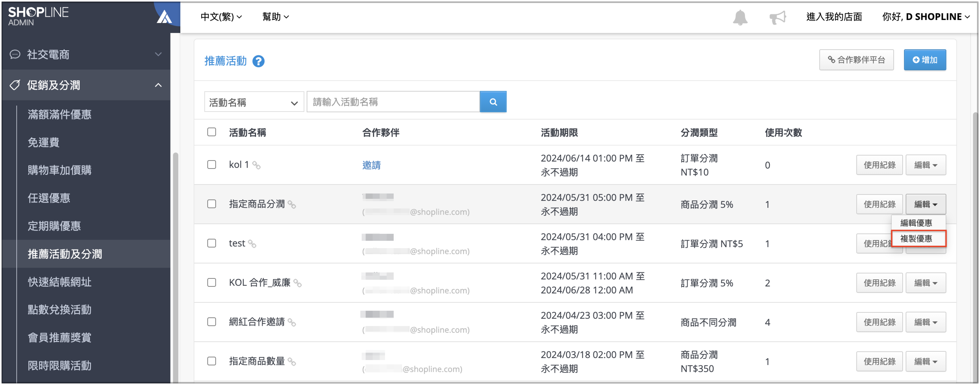This screenshot has width=980, height=385.
Task: Click the blue 增加 button
Action: (x=925, y=60)
